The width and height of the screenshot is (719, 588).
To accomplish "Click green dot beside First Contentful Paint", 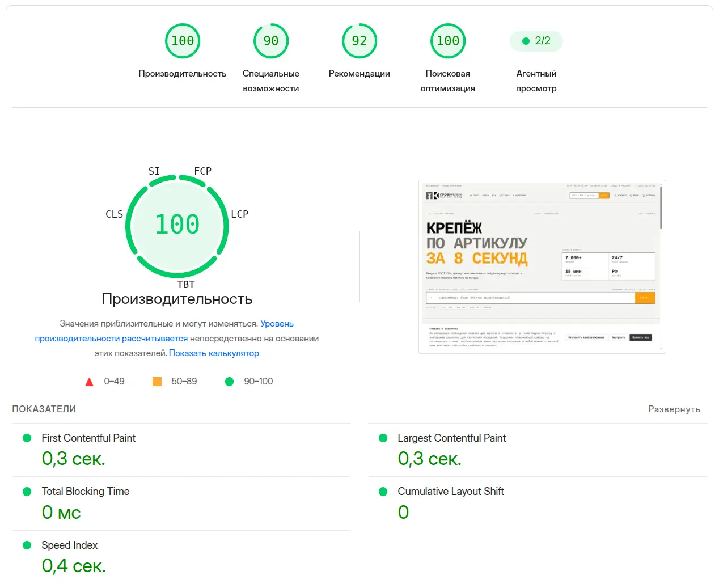I will pos(27,438).
